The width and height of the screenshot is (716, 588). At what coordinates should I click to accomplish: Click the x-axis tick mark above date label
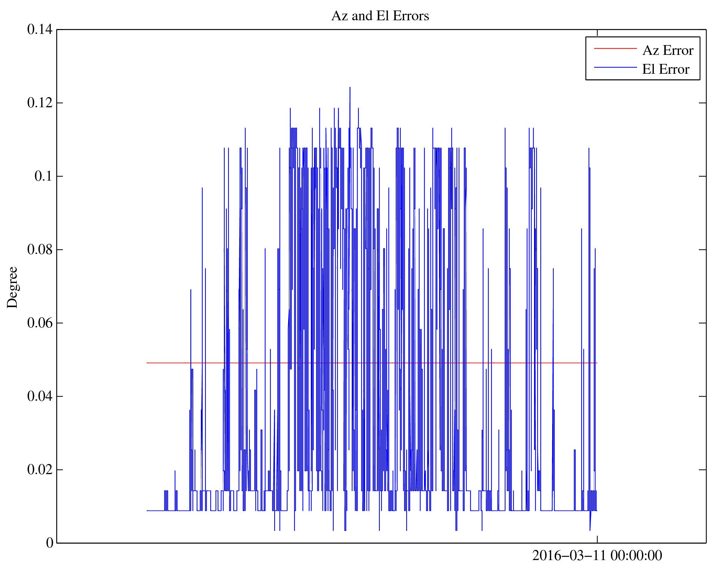[x=597, y=539]
